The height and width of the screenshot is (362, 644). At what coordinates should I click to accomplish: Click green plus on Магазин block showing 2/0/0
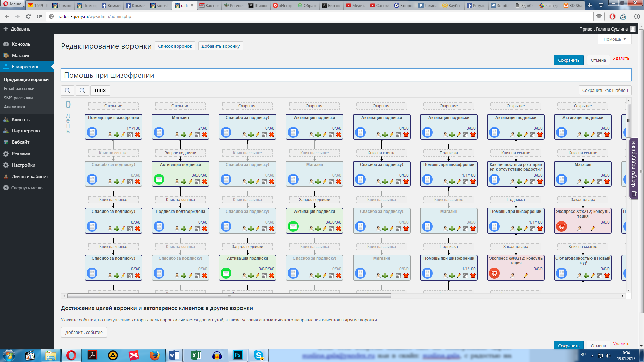[184, 135]
